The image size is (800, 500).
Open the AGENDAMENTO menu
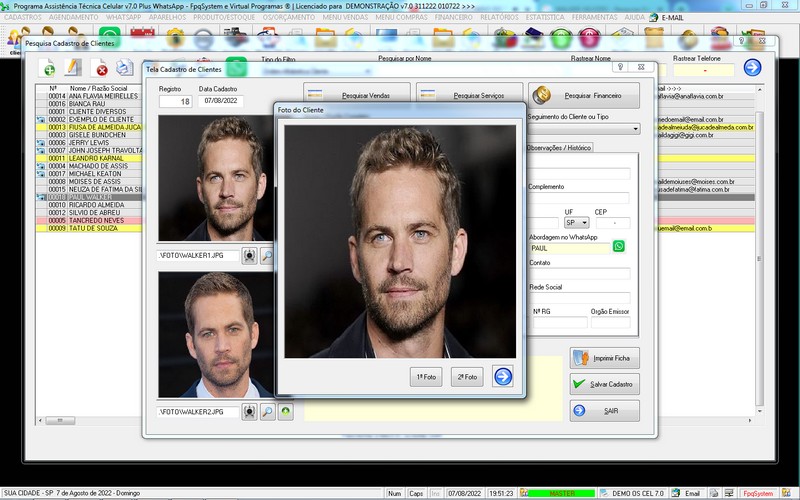73,17
